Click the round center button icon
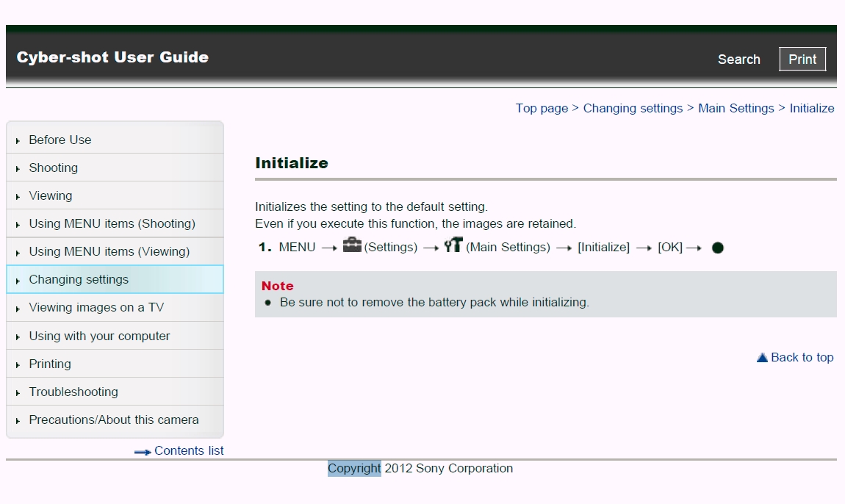The image size is (845, 504). pyautogui.click(x=718, y=248)
